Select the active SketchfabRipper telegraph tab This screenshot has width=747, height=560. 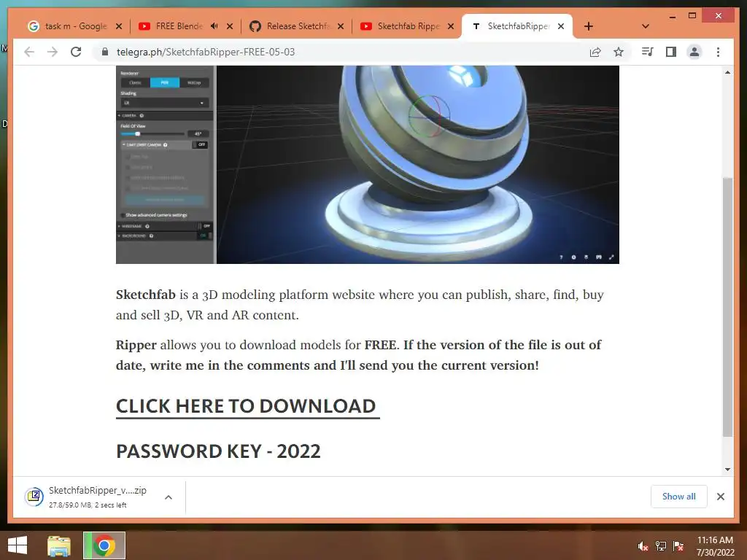[x=517, y=26]
